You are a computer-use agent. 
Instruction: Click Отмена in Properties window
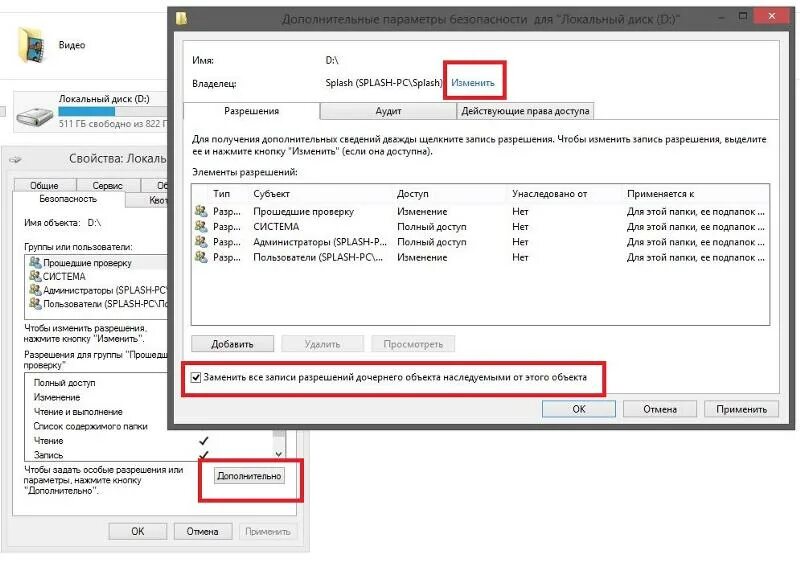(203, 531)
